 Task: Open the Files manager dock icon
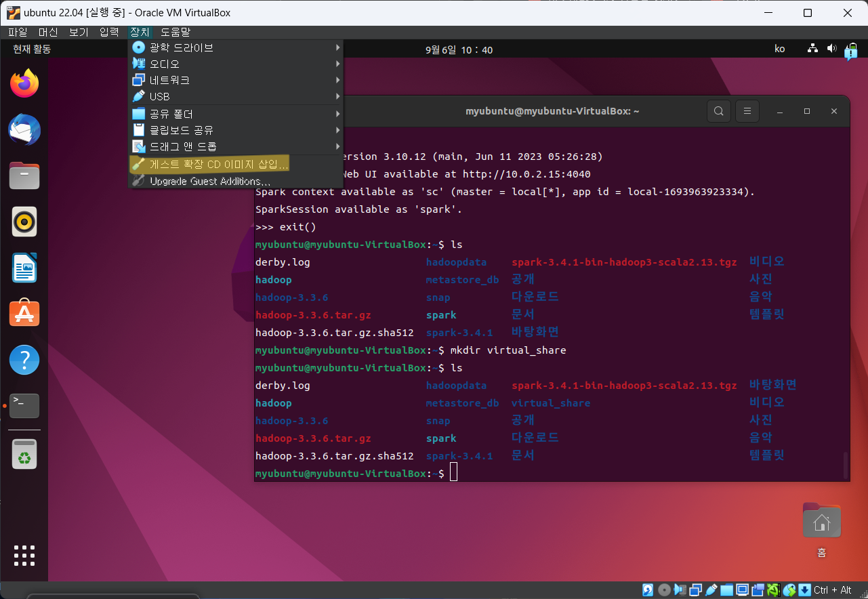[x=24, y=175]
